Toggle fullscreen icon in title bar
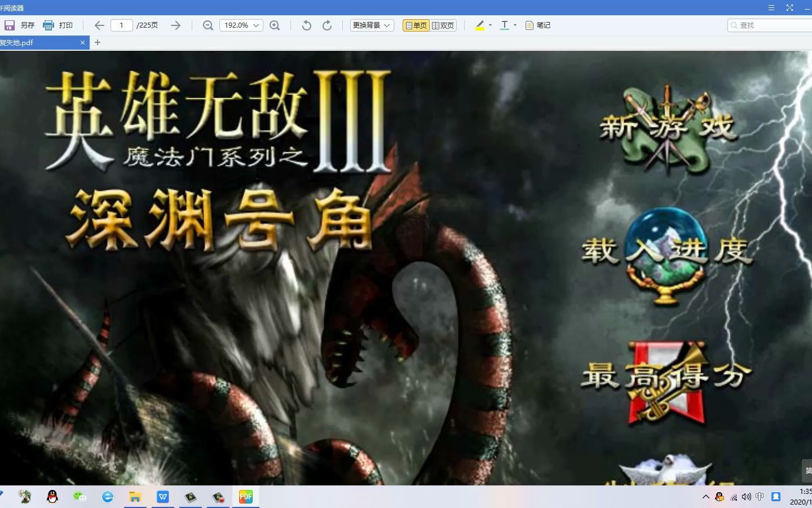The height and width of the screenshot is (508, 812). coord(789,7)
